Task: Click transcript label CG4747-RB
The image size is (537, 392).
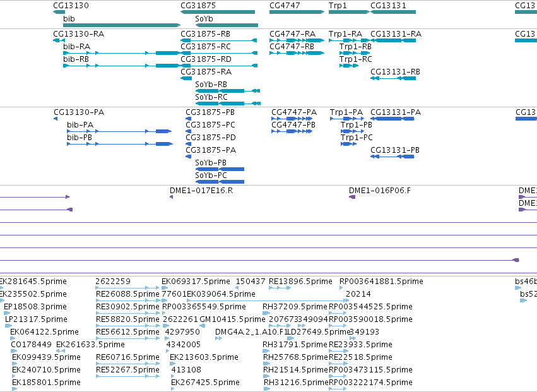Action: (x=292, y=47)
